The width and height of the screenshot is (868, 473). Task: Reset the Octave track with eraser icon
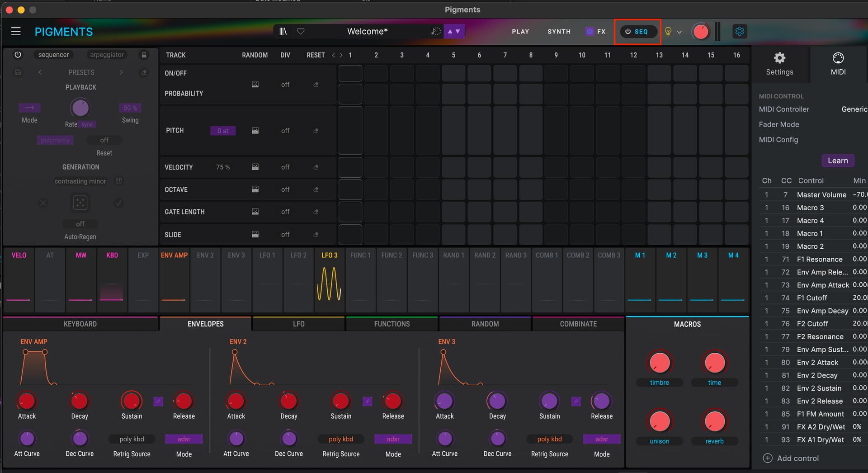tap(316, 189)
